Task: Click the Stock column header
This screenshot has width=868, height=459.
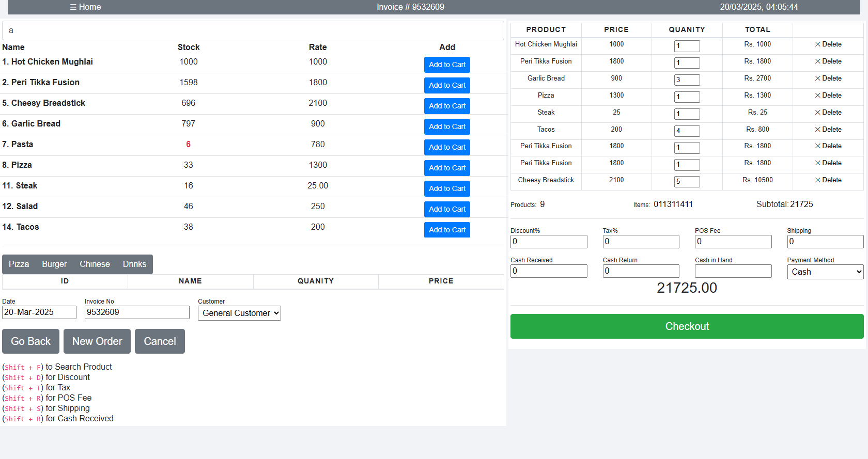Action: [189, 47]
